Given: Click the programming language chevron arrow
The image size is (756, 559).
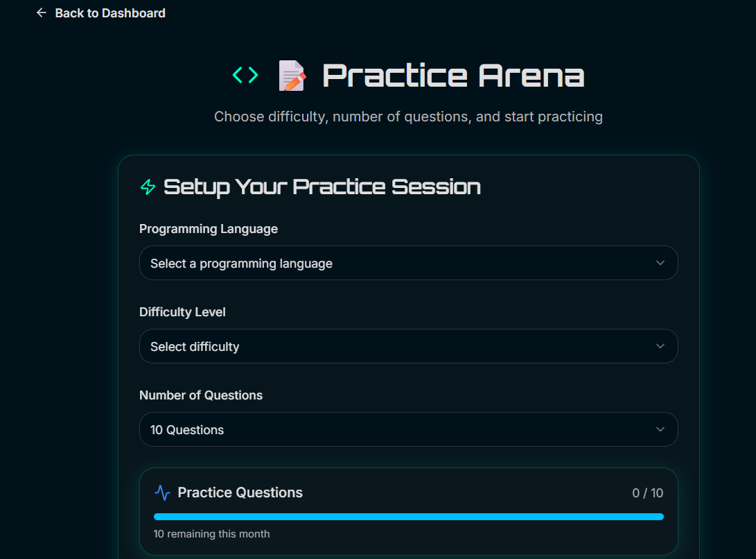Looking at the screenshot, I should pos(660,263).
